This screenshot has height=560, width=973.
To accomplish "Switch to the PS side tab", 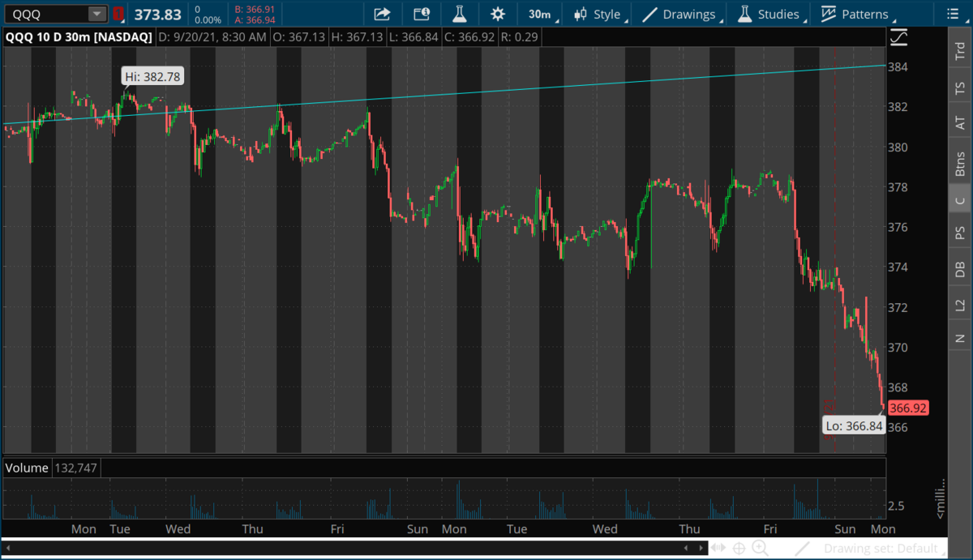I will coord(960,233).
